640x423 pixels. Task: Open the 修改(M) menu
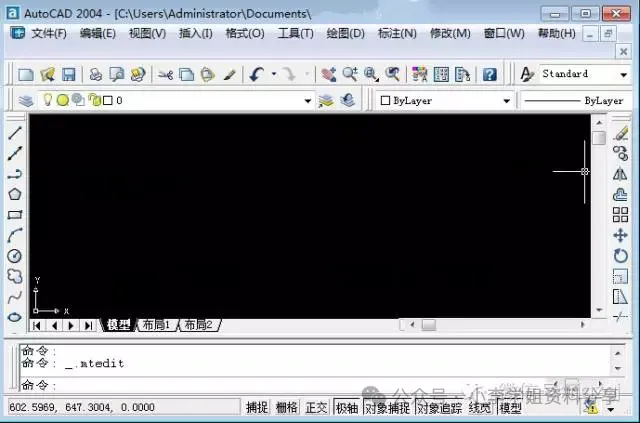pyautogui.click(x=450, y=33)
